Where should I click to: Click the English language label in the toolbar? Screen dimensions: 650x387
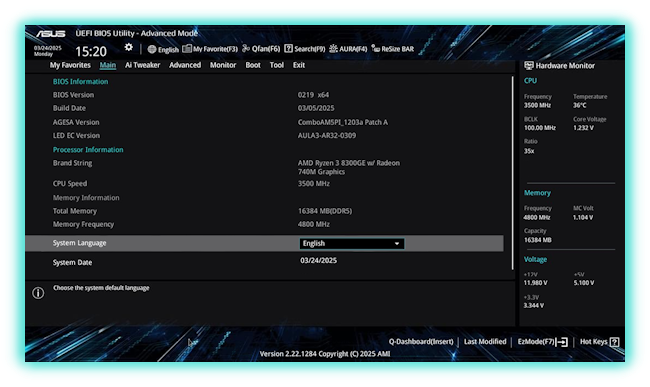168,50
